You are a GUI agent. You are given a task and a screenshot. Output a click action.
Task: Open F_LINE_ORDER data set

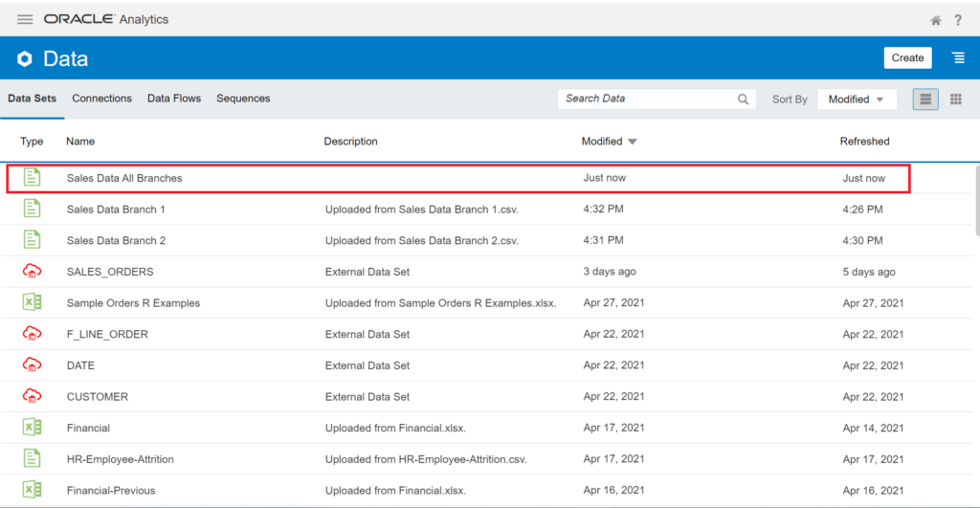point(107,334)
